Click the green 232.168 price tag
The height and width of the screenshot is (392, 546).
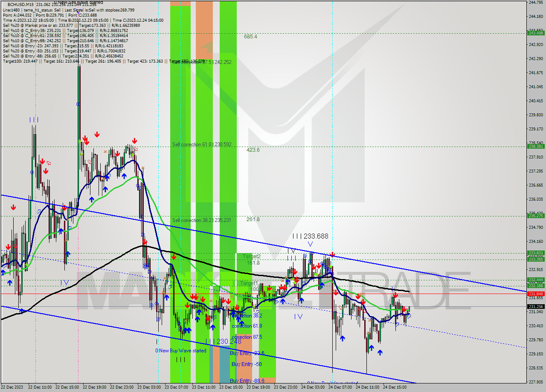point(536,285)
